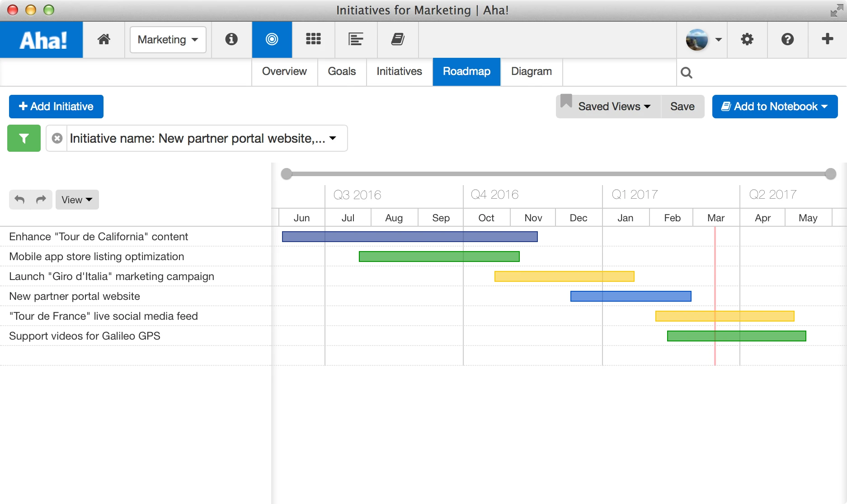
Task: Click the left timeline range slider handle
Action: point(287,174)
